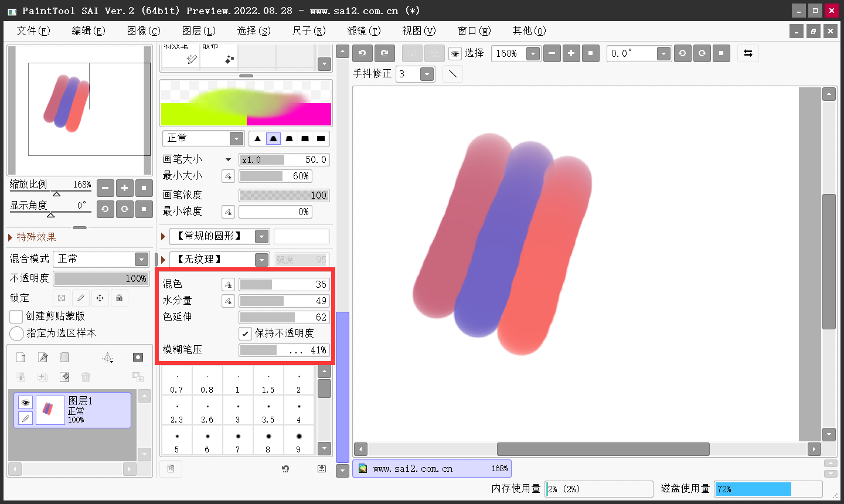Toggle lock transparent pixels for the layer
The height and width of the screenshot is (504, 844).
(62, 298)
